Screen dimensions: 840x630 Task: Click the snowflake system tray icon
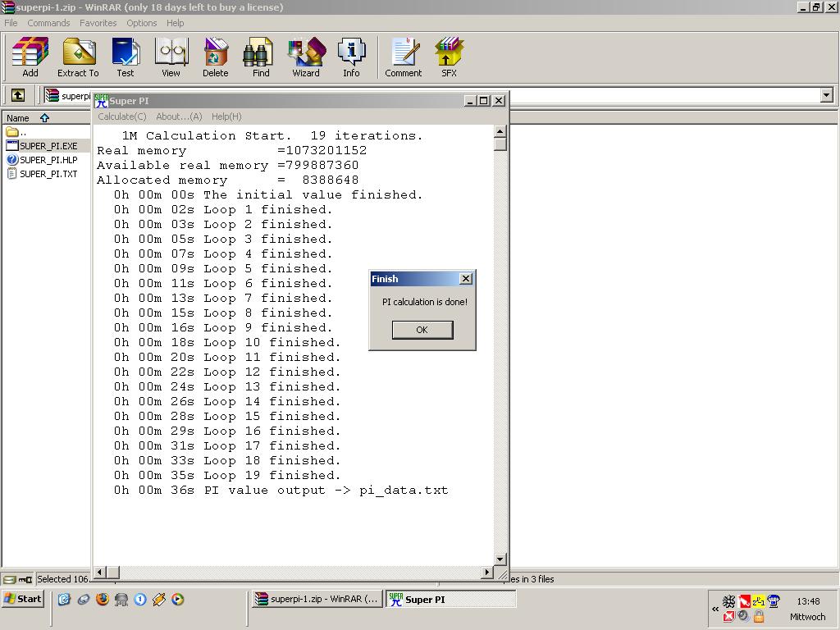(728, 601)
